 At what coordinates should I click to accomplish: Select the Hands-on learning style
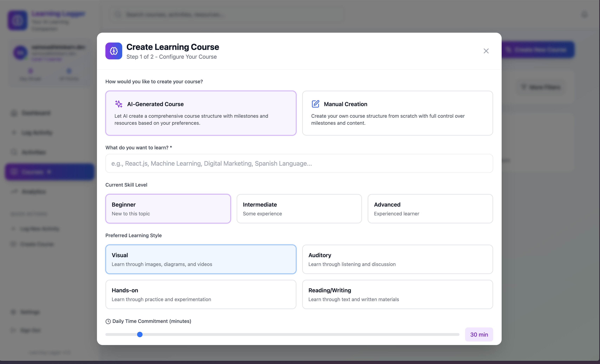(201, 294)
